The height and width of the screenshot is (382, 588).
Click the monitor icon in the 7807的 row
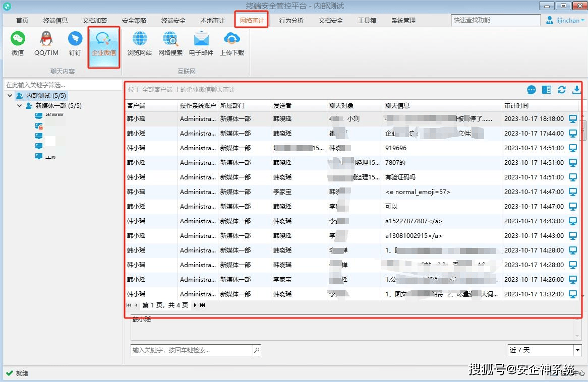point(573,163)
